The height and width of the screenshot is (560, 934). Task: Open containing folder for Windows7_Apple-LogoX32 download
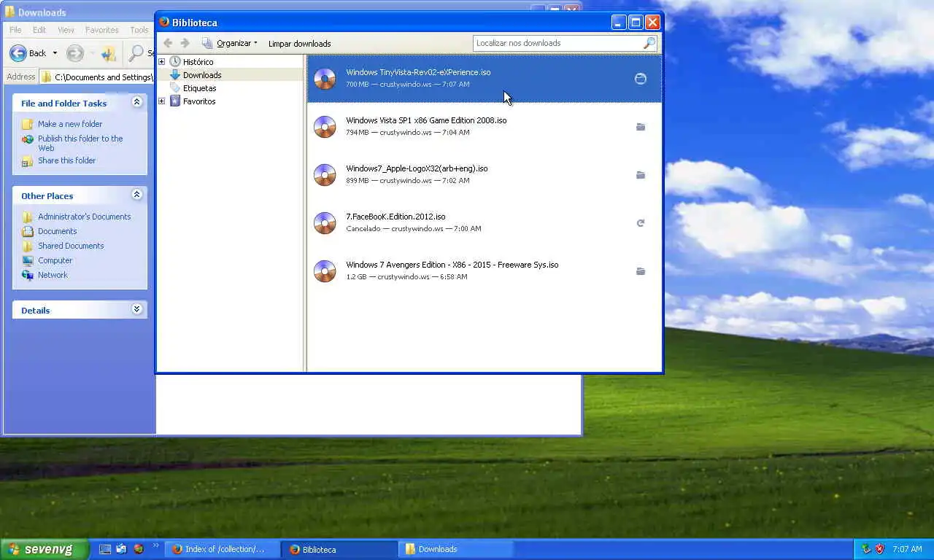point(641,175)
